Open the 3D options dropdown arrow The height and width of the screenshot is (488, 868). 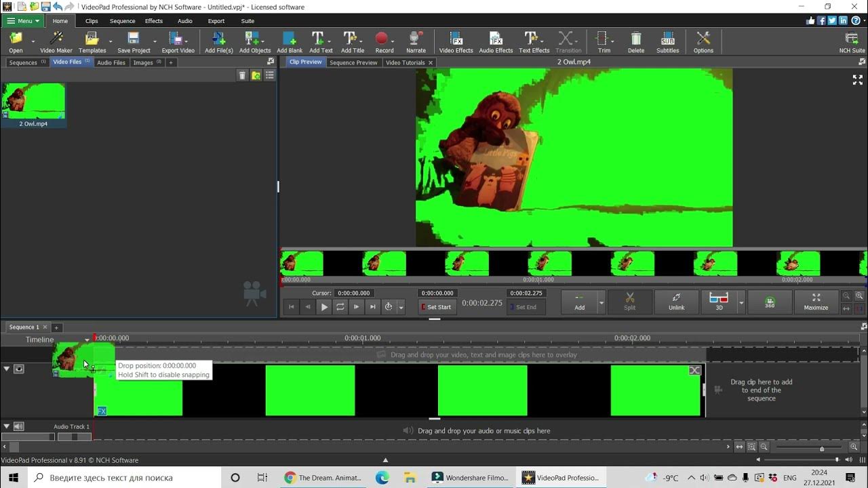click(741, 302)
